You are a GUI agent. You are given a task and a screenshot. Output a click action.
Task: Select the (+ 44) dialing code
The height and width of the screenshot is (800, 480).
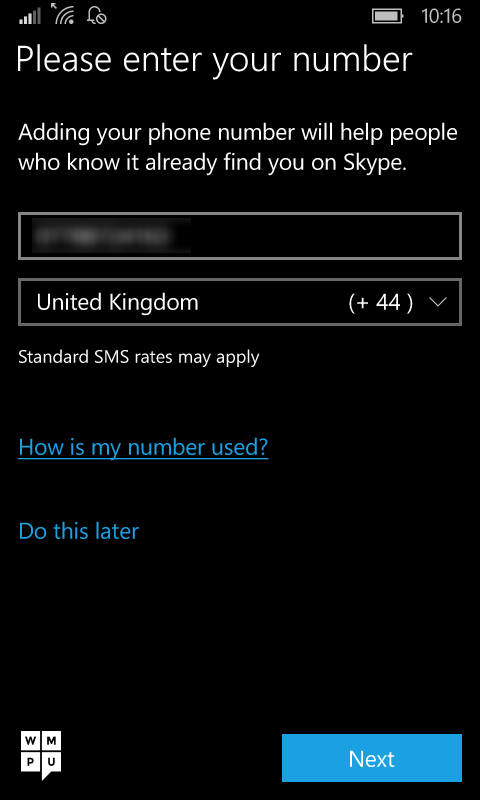coord(381,303)
